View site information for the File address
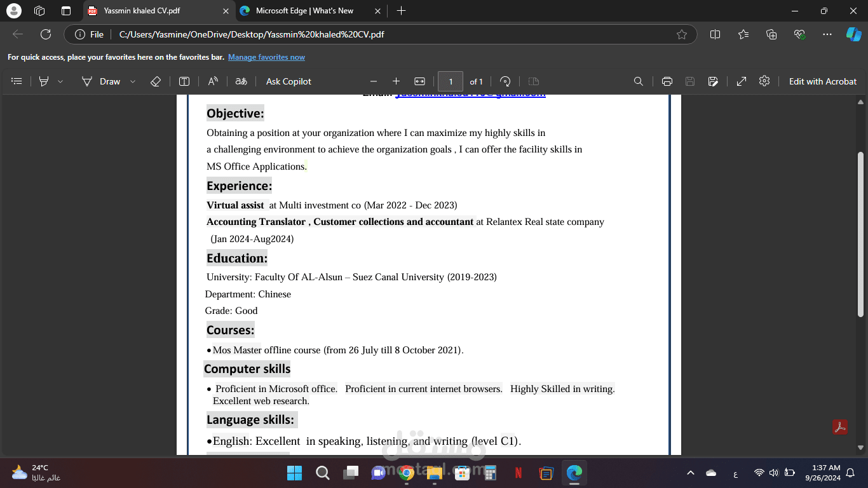Image resolution: width=868 pixels, height=488 pixels. tap(89, 34)
